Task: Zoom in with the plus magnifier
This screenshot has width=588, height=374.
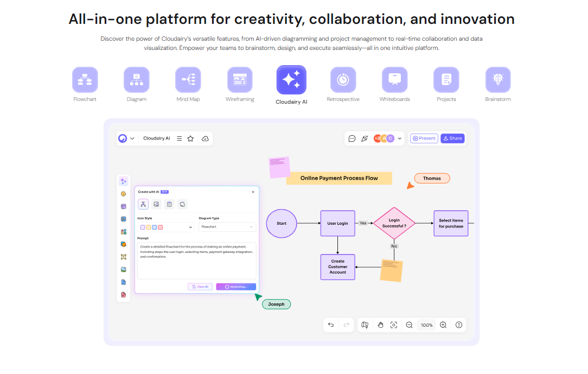Action: click(443, 325)
